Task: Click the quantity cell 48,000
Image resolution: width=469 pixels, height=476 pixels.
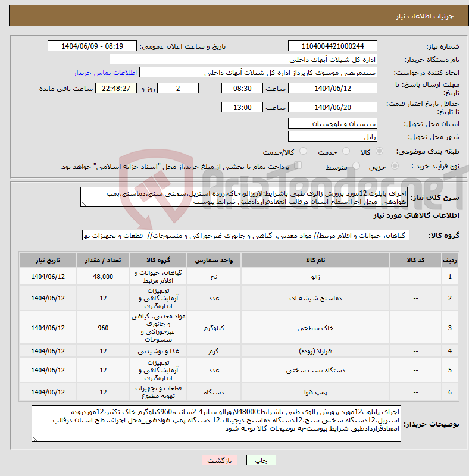Action: [x=103, y=277]
